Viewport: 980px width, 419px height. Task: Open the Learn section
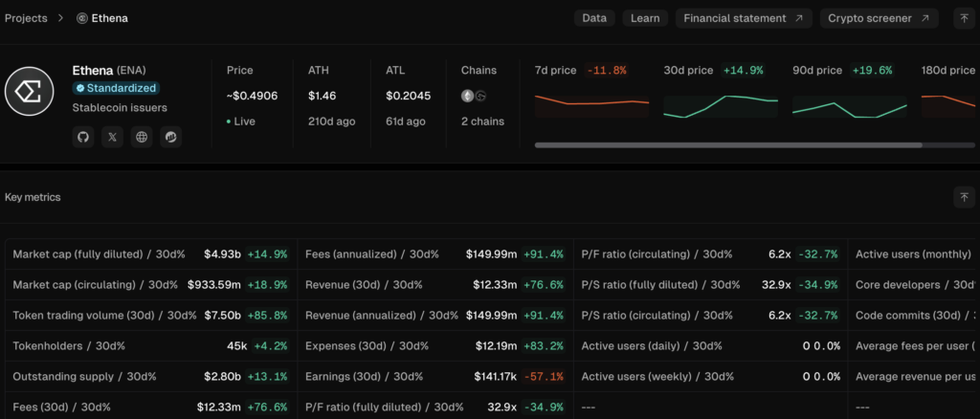click(x=645, y=18)
